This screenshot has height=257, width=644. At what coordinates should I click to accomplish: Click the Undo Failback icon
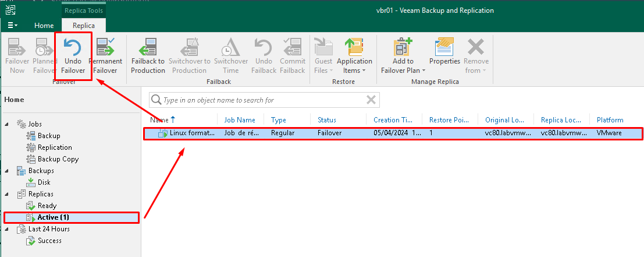click(x=264, y=47)
